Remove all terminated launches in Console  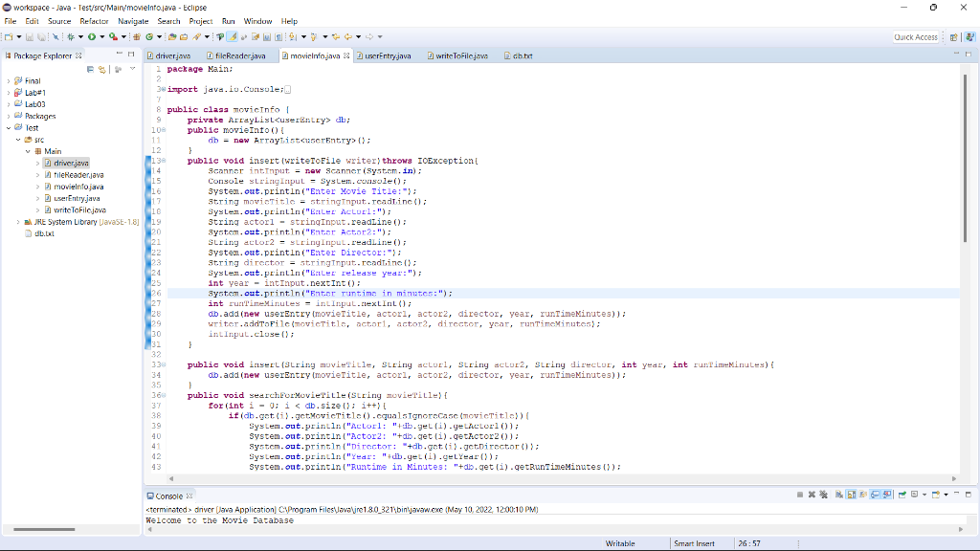point(823,495)
